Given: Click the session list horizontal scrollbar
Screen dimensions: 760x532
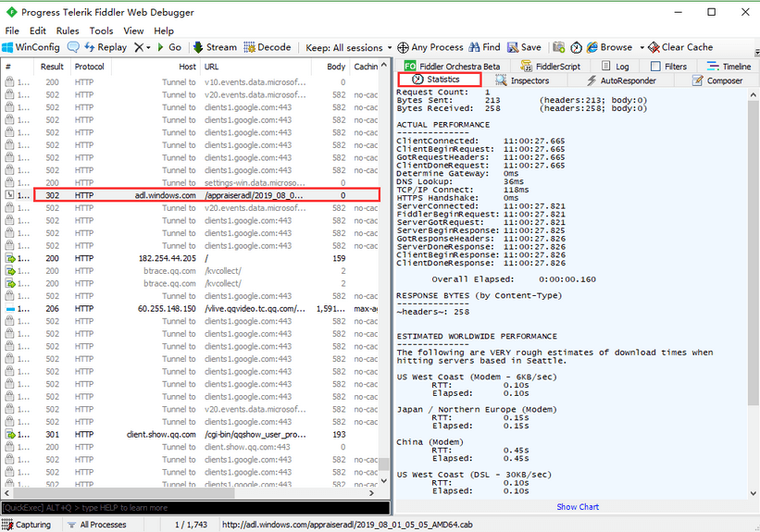Looking at the screenshot, I should [x=124, y=493].
